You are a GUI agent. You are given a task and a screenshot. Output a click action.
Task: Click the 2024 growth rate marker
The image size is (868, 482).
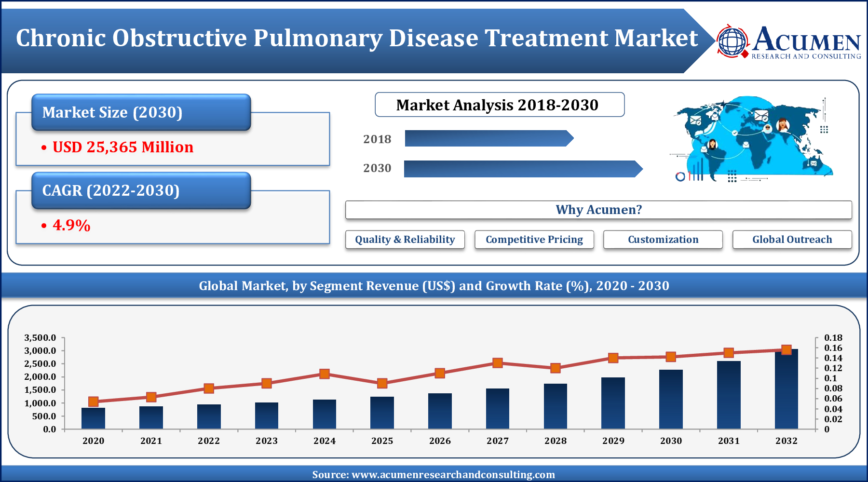325,374
